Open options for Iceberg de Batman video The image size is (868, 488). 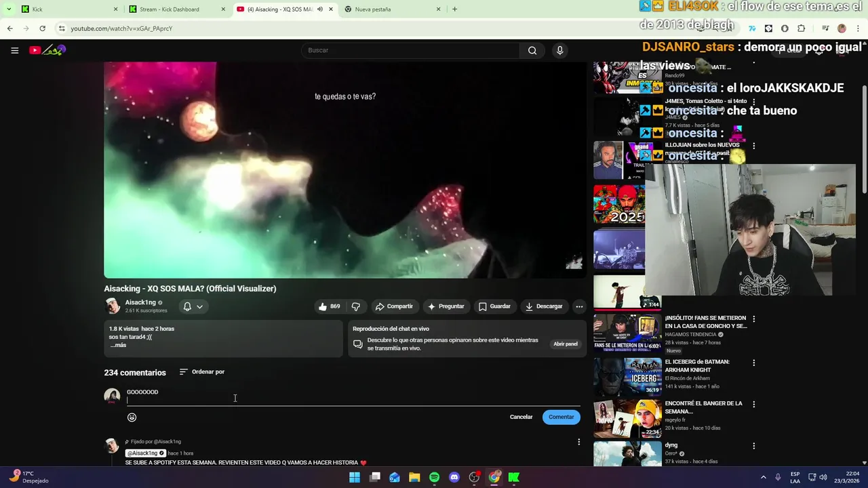753,363
